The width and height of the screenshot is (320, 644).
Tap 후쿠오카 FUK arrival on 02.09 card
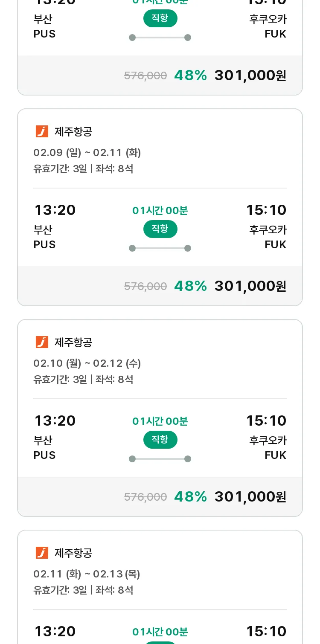[x=268, y=237]
